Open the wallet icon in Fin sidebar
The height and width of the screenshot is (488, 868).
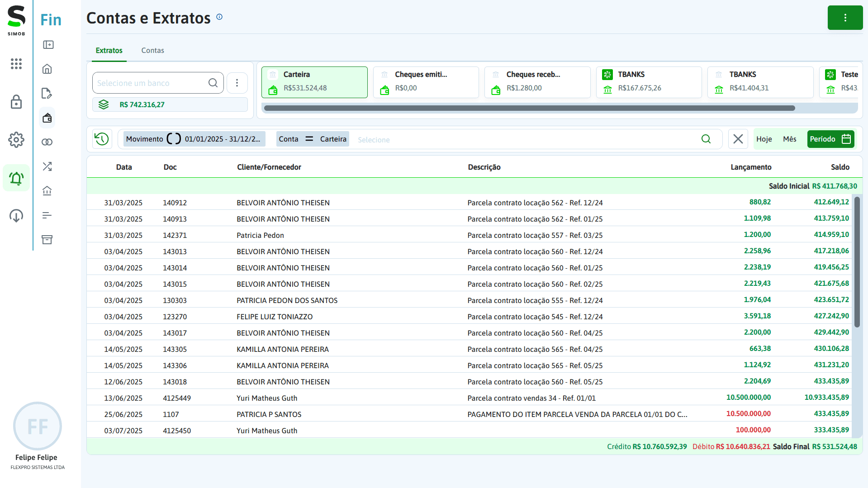47,118
